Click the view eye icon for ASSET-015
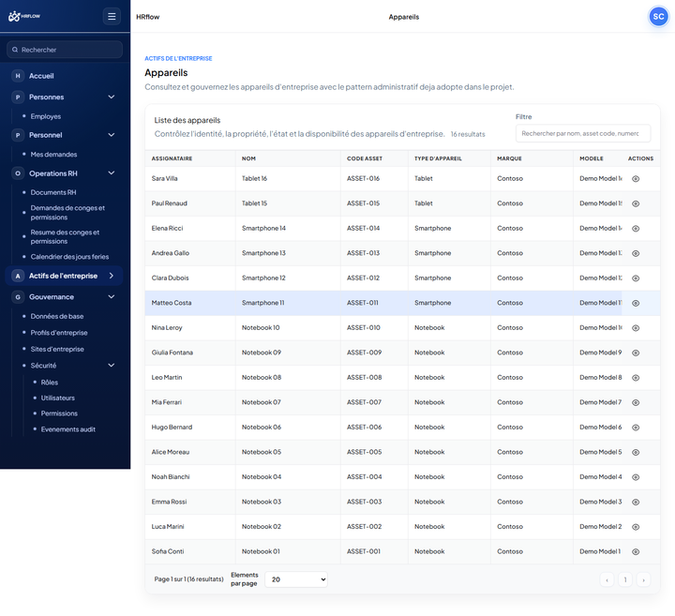Image resolution: width=675 pixels, height=616 pixels. coord(636,203)
